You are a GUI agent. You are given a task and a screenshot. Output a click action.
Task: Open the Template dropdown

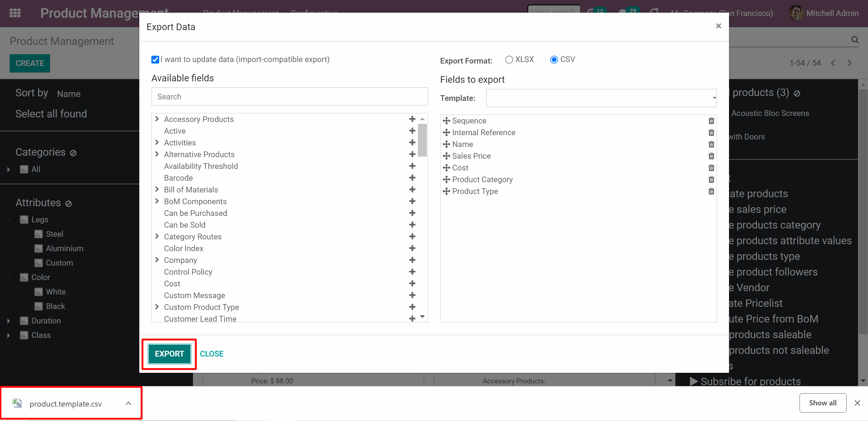601,98
